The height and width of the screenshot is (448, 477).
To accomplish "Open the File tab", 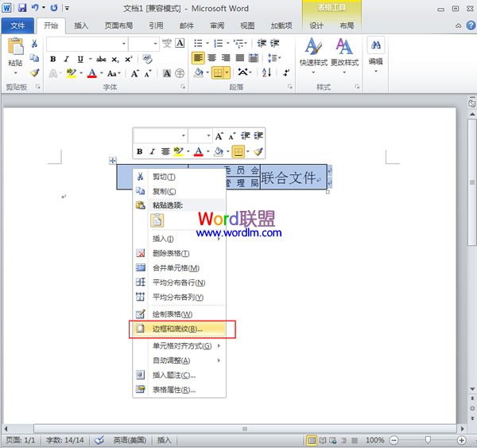I will click(17, 26).
